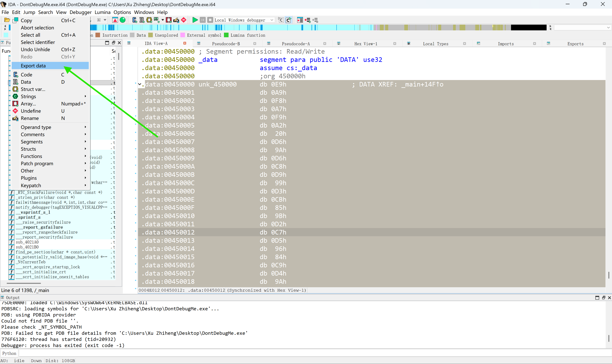The width and height of the screenshot is (612, 364).
Task: Click the red Undefine diamond toolbar icon
Action: [x=183, y=20]
